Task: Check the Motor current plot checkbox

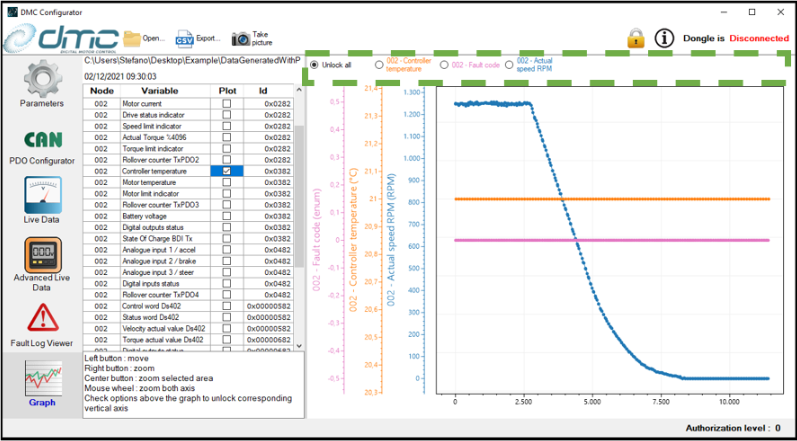Action: tap(227, 103)
